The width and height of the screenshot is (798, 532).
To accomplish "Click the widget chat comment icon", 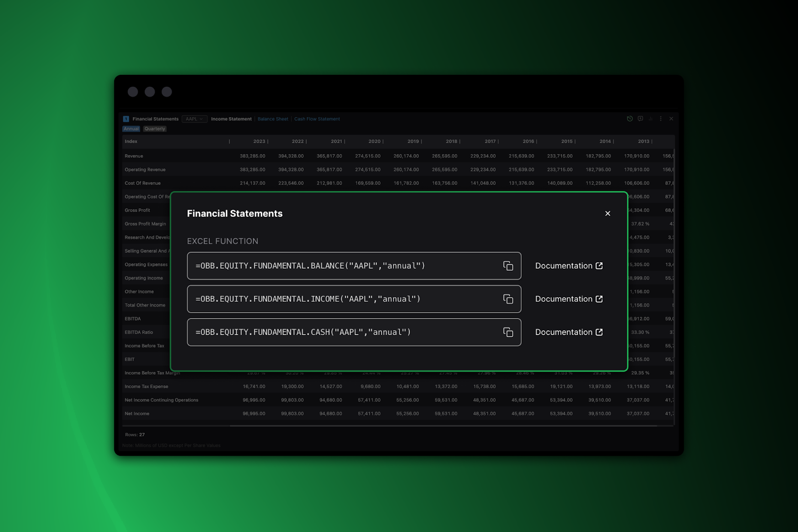I will (x=640, y=119).
